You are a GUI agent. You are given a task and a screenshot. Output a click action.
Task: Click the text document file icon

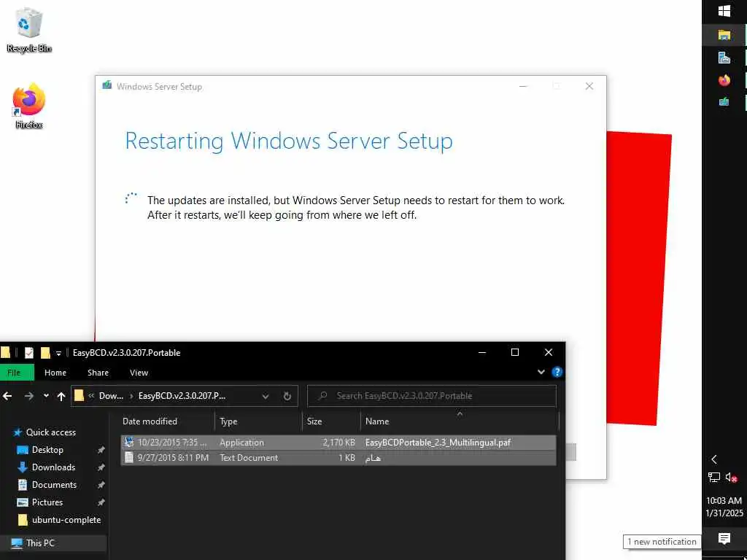(128, 458)
